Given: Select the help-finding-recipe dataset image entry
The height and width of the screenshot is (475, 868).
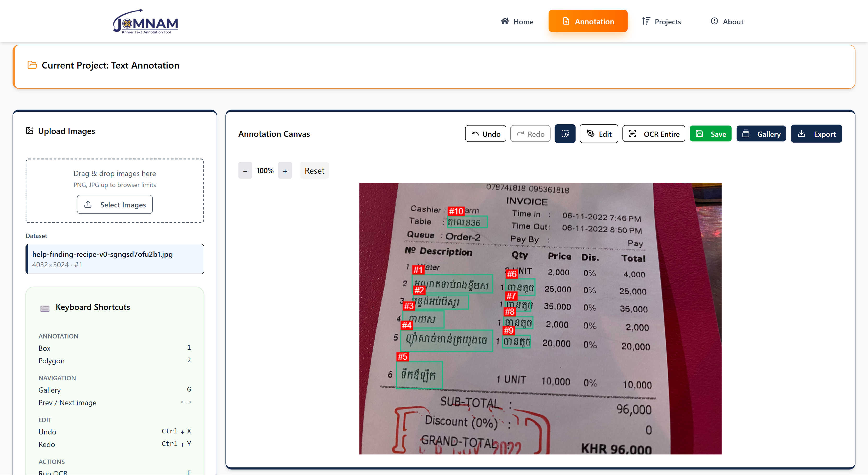Looking at the screenshot, I should point(115,259).
